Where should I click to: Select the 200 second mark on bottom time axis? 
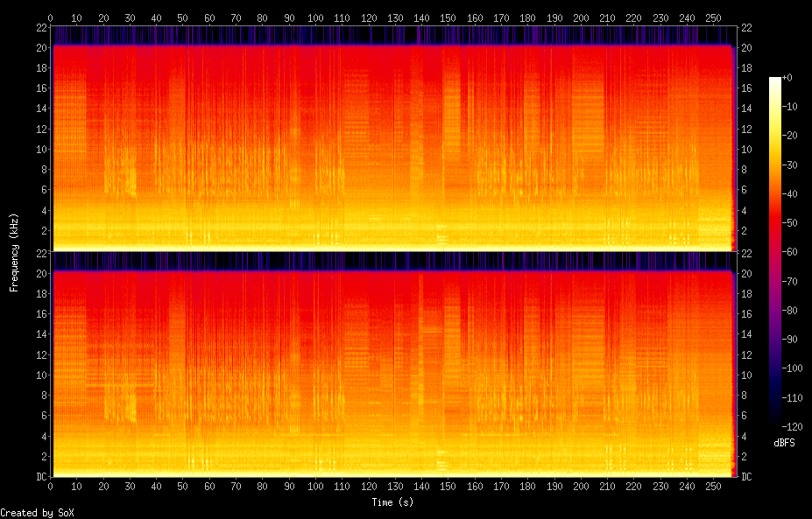click(581, 487)
